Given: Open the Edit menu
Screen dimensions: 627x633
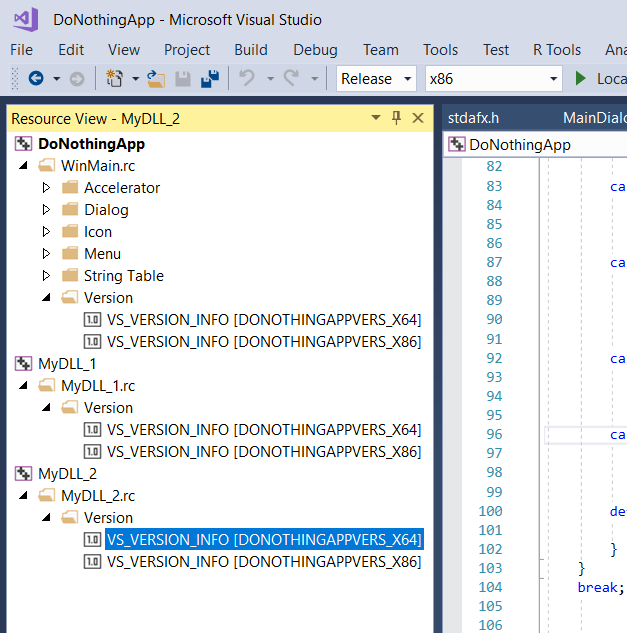Looking at the screenshot, I should pyautogui.click(x=71, y=50).
